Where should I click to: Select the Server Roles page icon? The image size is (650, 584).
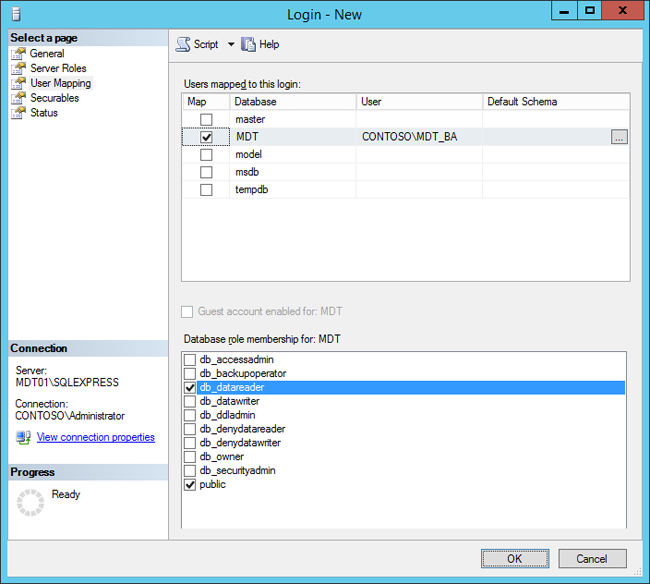[x=18, y=69]
